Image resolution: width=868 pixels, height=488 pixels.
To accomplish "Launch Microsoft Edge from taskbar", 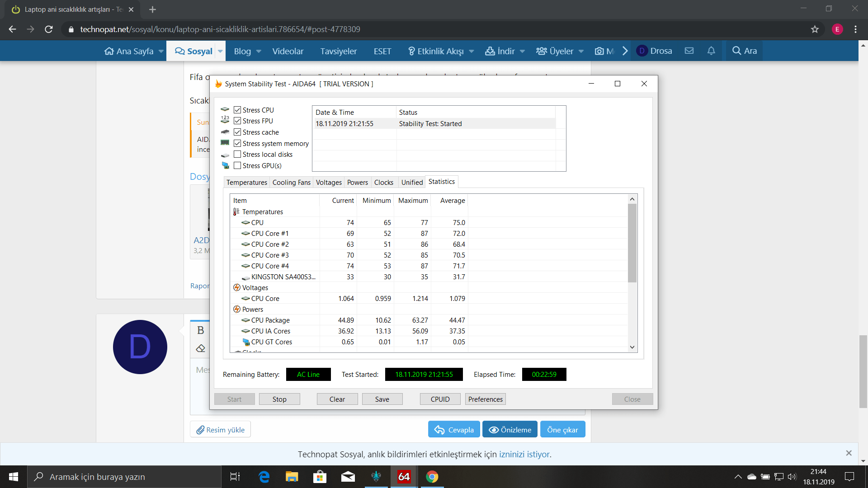I will click(264, 477).
